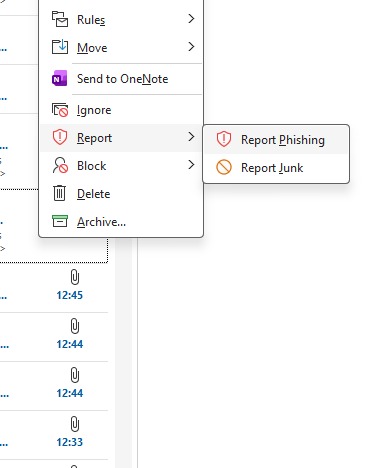The image size is (384, 468).
Task: Click the Block sender person icon
Action: 60,165
